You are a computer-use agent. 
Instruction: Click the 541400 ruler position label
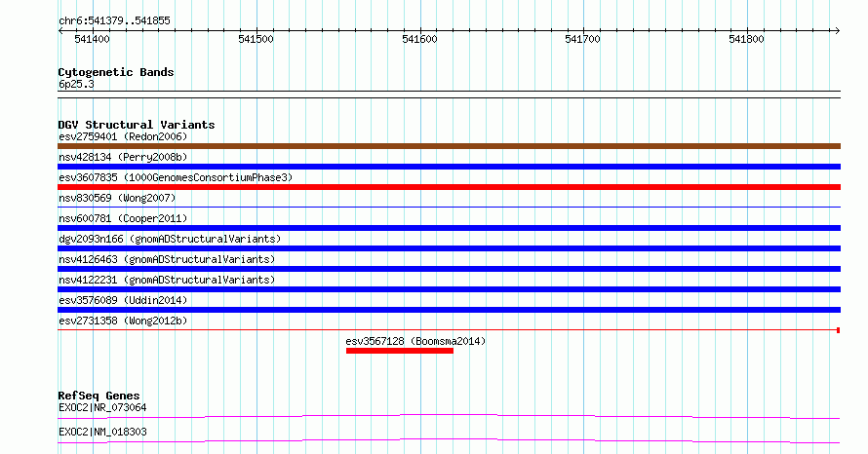pos(92,39)
